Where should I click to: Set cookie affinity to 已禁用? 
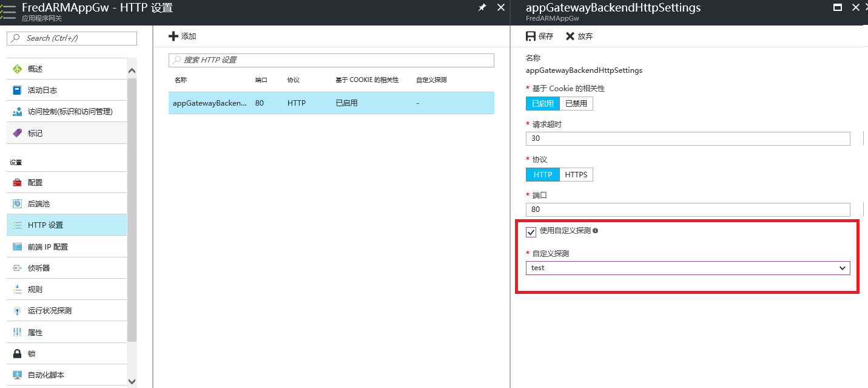click(x=576, y=104)
